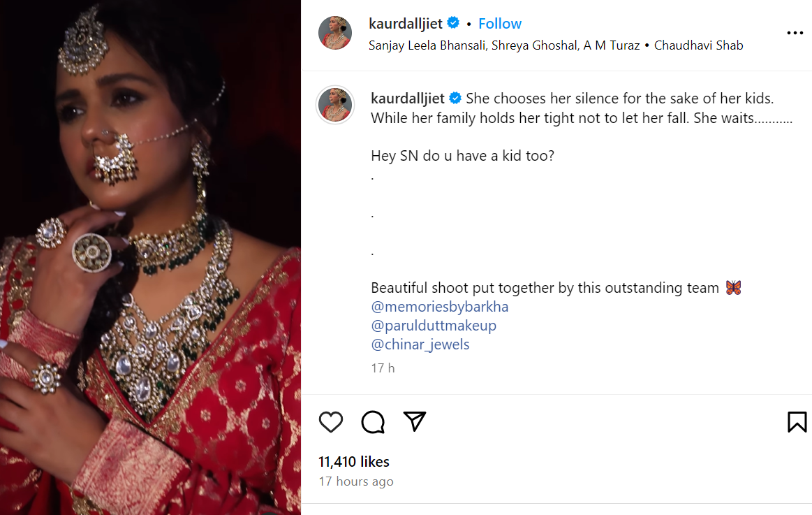Click the verified badge in the post header
Viewport: 812px width, 515px height.
coord(453,23)
